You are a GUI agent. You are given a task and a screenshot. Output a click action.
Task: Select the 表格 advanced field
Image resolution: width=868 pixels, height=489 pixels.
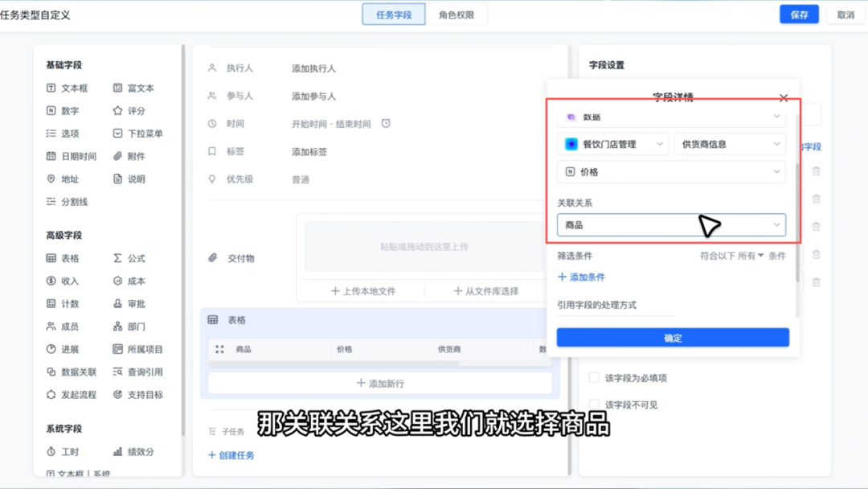[x=63, y=258]
